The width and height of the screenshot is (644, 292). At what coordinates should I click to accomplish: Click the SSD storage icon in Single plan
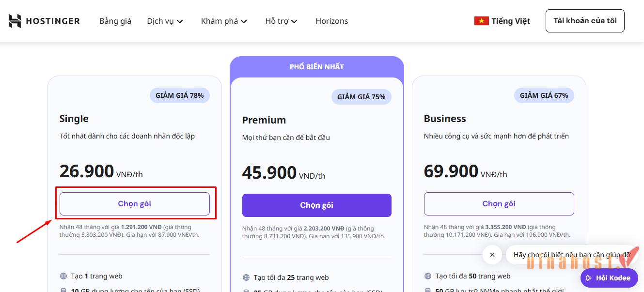click(x=63, y=289)
